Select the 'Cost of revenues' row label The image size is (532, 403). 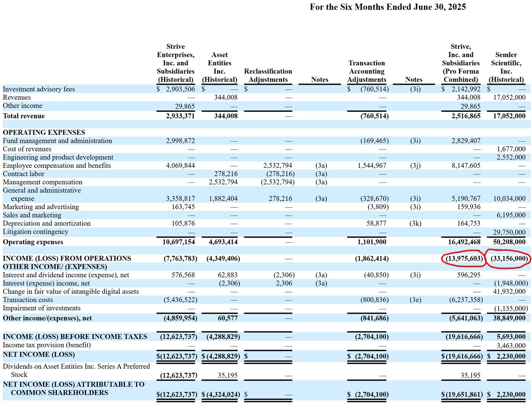click(x=27, y=149)
